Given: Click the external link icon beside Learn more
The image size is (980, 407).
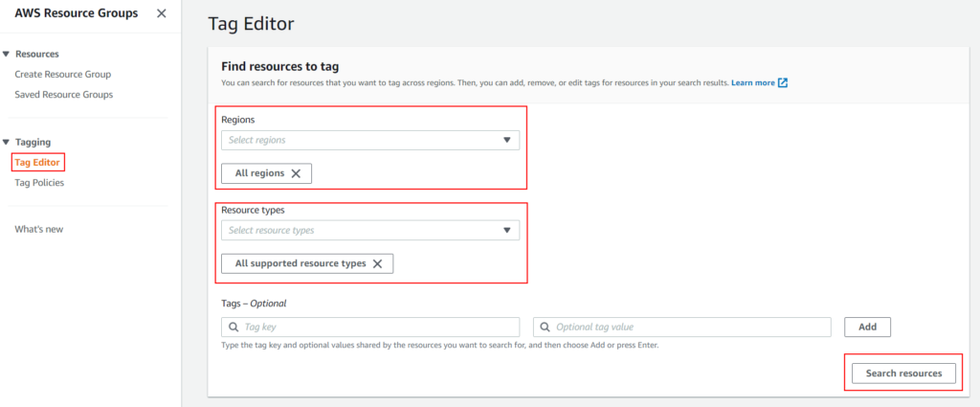Looking at the screenshot, I should pyautogui.click(x=783, y=83).
